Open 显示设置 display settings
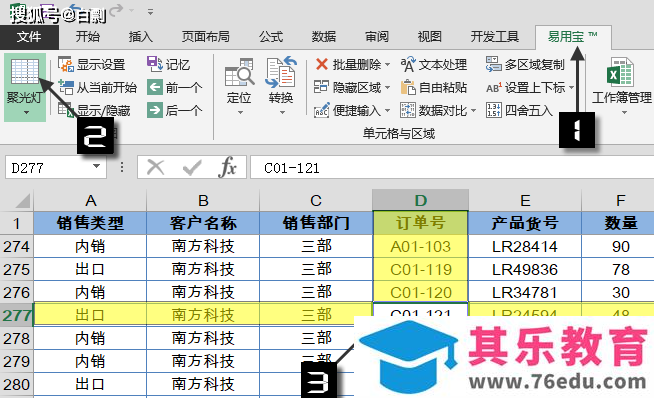The image size is (654, 398). pyautogui.click(x=92, y=65)
